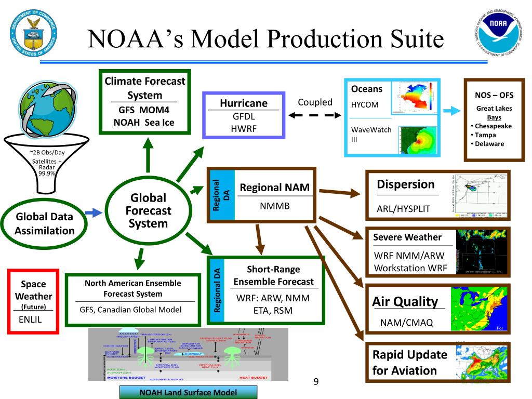Click the 'NOS – OFS' heading
Viewport: 532px width, 399px height.
point(494,96)
